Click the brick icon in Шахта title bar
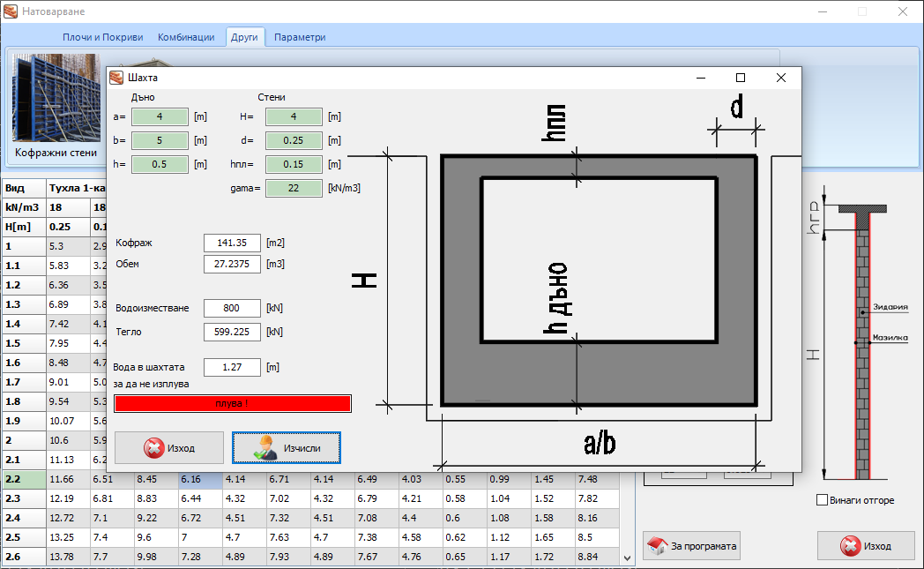Viewport: 924px width, 569px height. (x=116, y=78)
